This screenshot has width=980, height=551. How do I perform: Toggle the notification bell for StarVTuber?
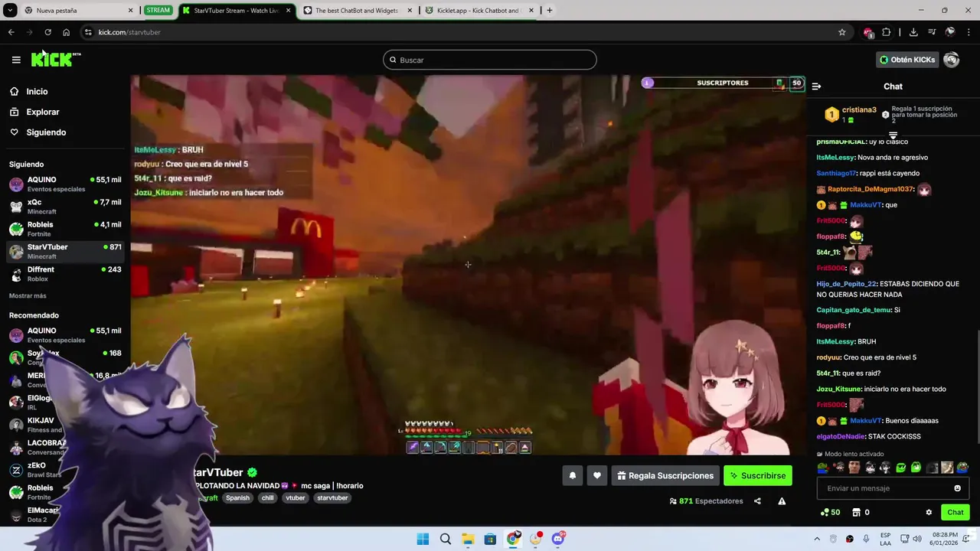click(572, 475)
